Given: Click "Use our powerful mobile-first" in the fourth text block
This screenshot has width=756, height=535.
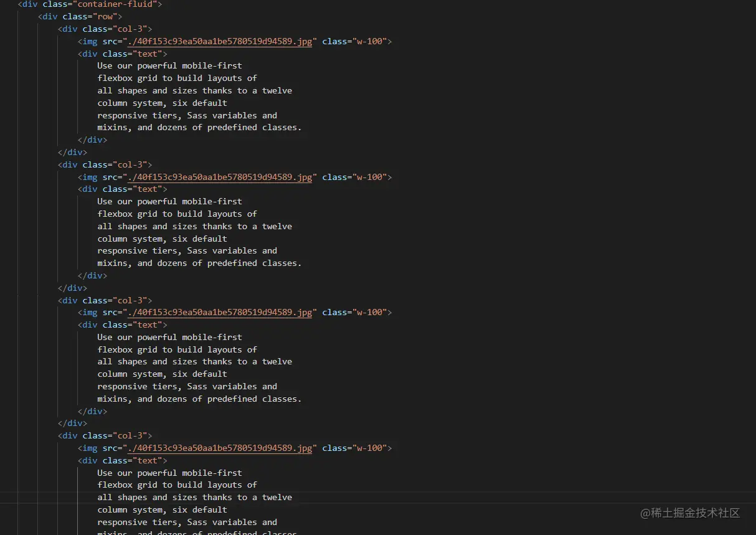Looking at the screenshot, I should [169, 473].
